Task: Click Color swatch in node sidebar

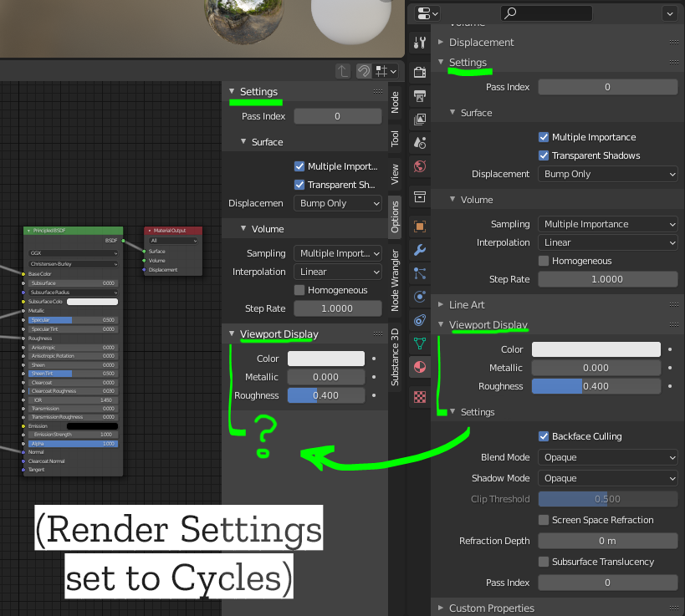Action: point(326,359)
